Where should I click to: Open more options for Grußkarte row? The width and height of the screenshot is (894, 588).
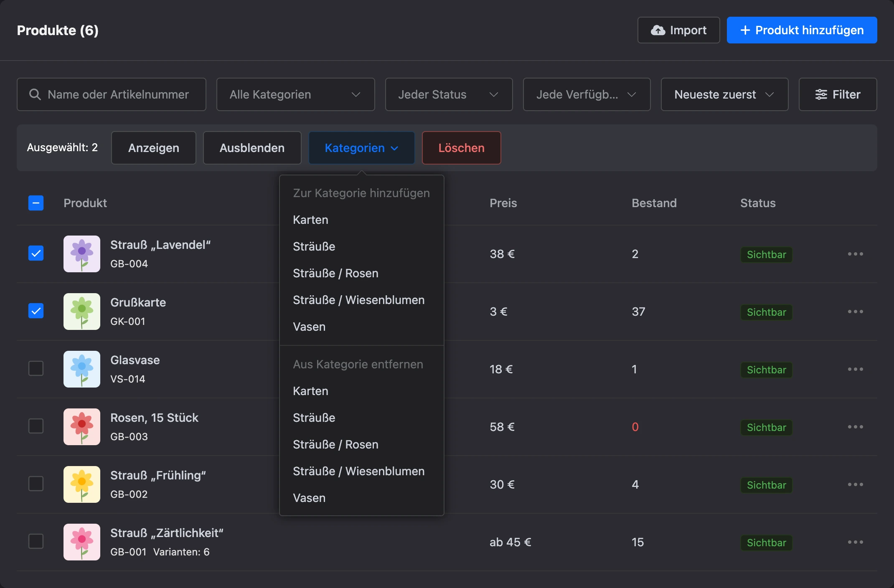pos(855,312)
